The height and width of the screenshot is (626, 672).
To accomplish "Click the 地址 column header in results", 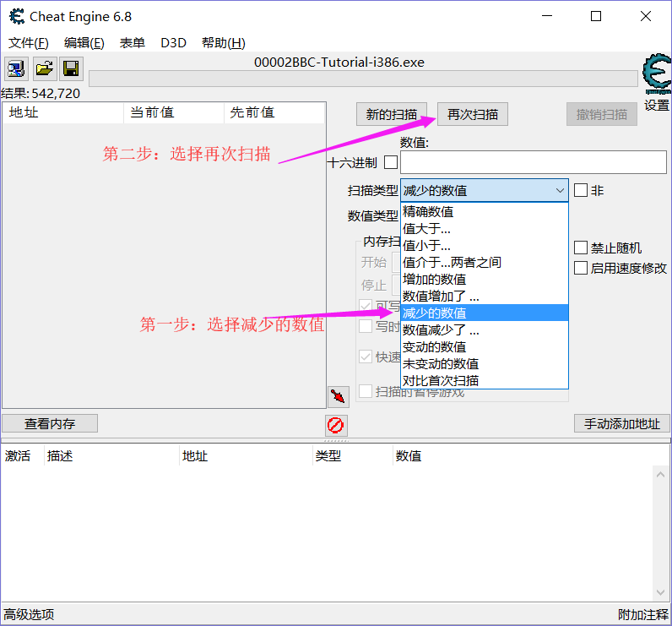I will pos(63,112).
